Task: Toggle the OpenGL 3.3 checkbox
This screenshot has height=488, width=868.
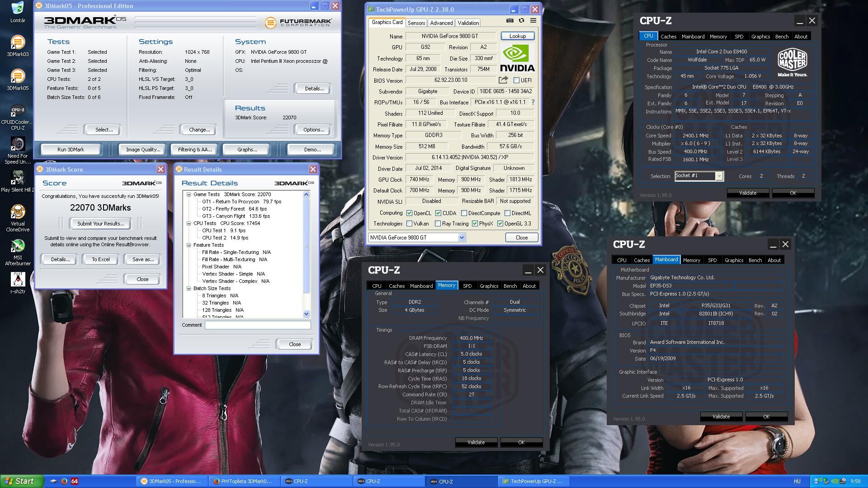Action: (x=500, y=224)
